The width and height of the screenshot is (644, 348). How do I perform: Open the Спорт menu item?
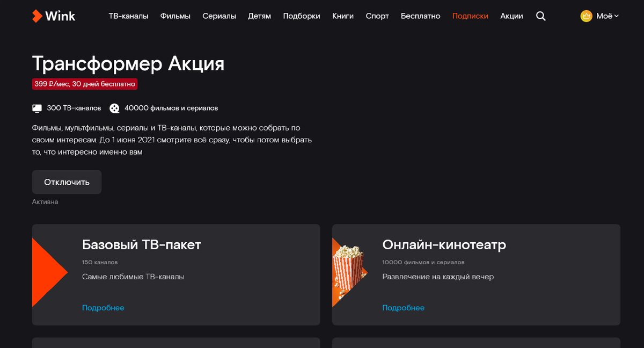[377, 16]
